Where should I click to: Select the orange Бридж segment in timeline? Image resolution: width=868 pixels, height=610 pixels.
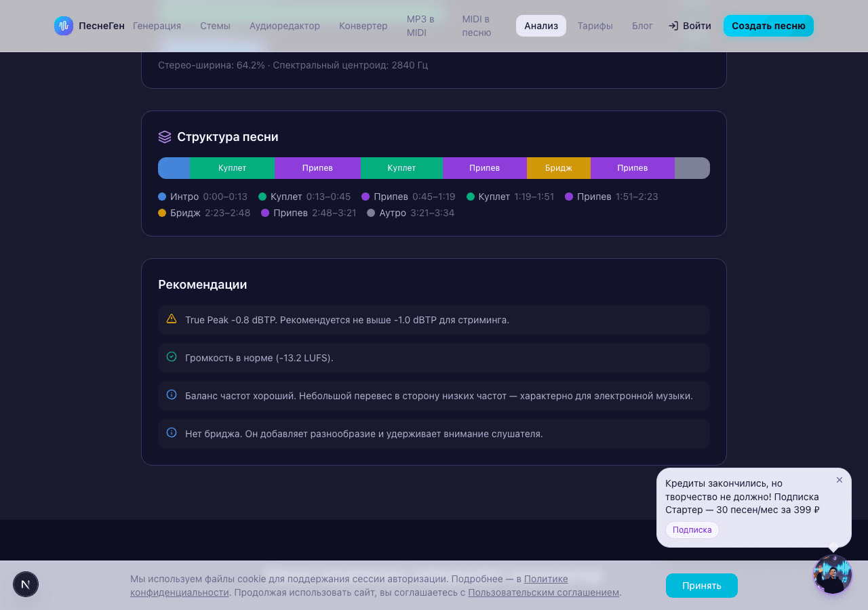558,168
